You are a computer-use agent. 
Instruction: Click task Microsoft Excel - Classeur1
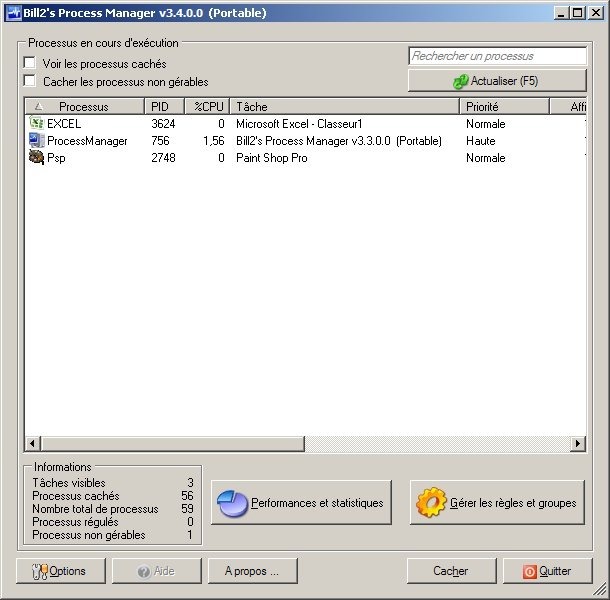click(299, 124)
